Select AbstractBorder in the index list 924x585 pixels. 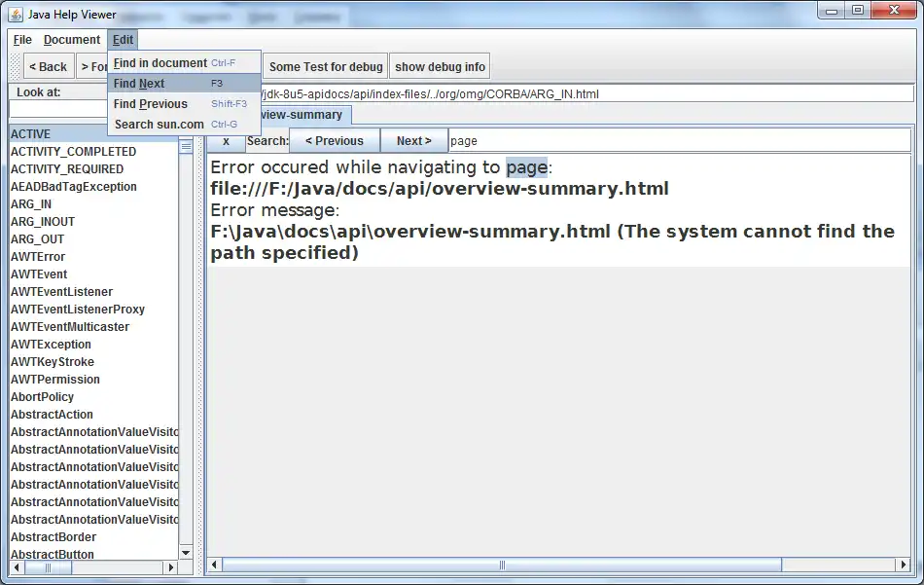(94, 537)
